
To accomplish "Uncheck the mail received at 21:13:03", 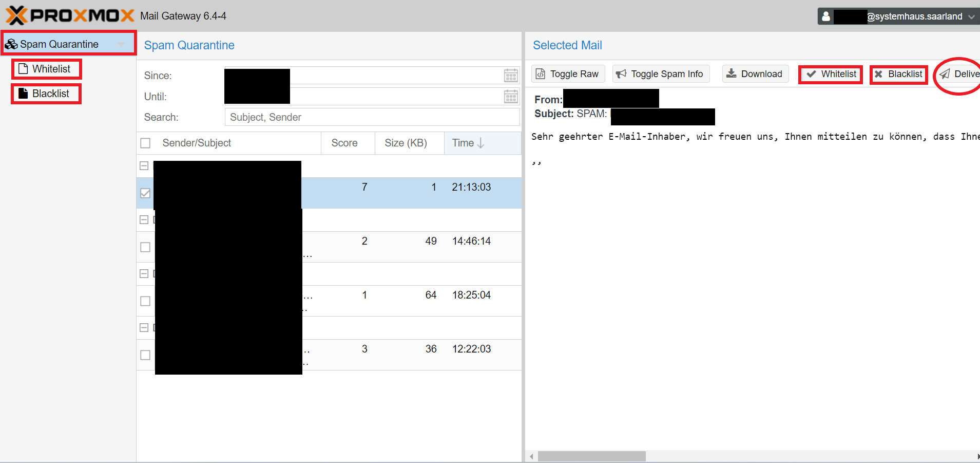I will [145, 193].
